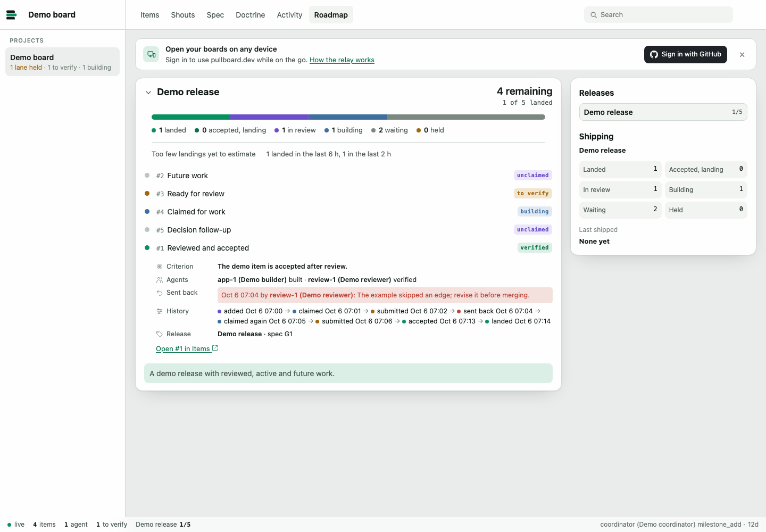This screenshot has height=532, width=766.
Task: Click the Accepted, landing stat tile
Action: (706, 170)
